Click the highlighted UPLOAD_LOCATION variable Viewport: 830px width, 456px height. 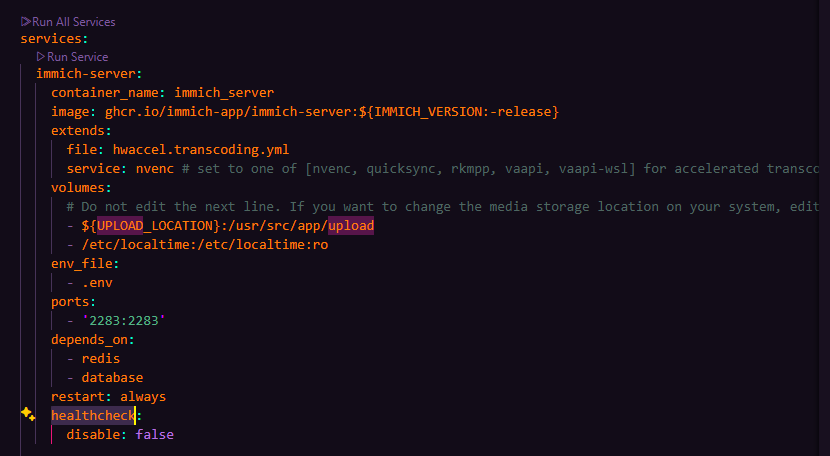(155, 226)
